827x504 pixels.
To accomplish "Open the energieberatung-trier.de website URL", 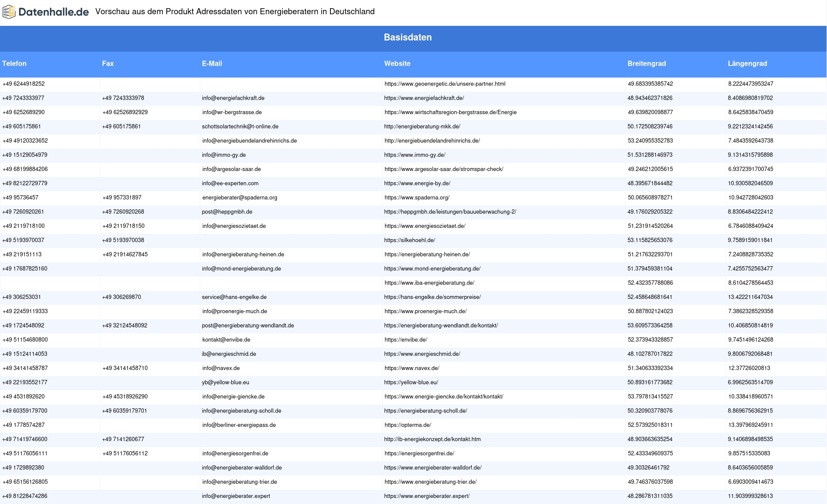I will click(431, 482).
